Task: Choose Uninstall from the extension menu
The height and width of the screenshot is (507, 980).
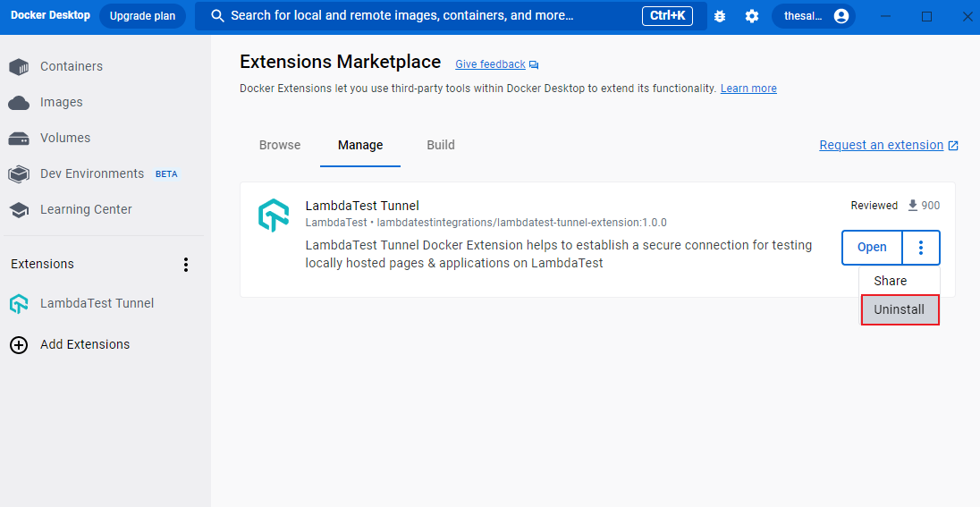Action: coord(900,309)
